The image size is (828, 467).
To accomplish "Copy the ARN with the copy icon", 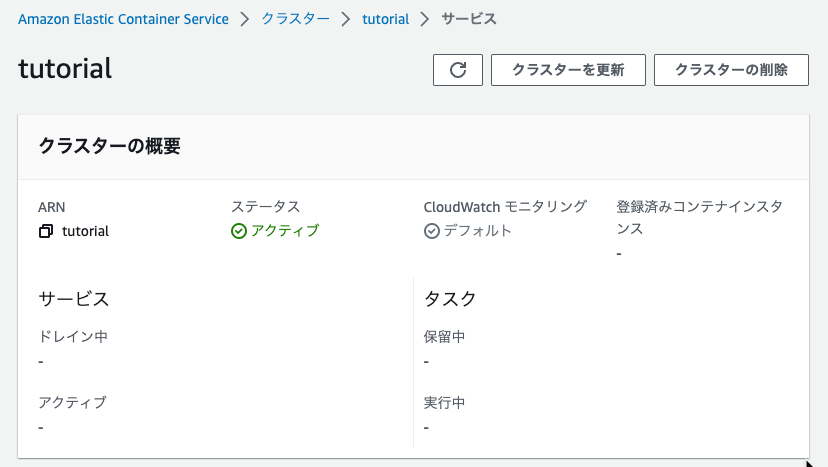I will (x=46, y=231).
